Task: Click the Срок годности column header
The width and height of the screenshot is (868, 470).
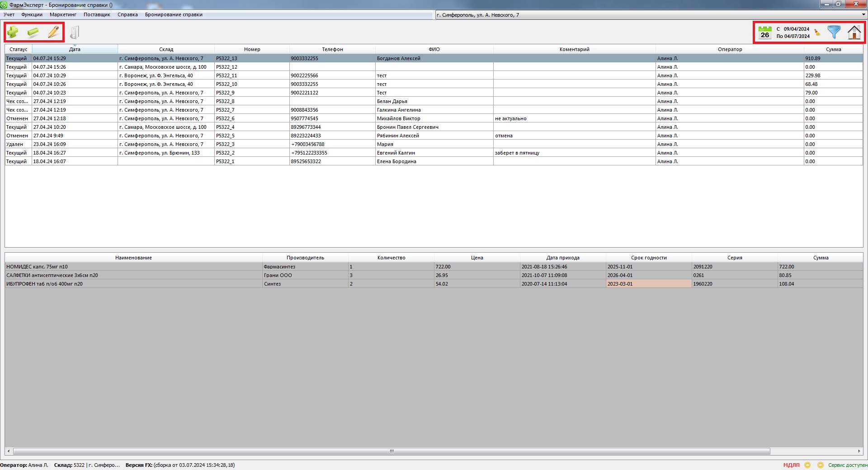Action: tap(649, 258)
